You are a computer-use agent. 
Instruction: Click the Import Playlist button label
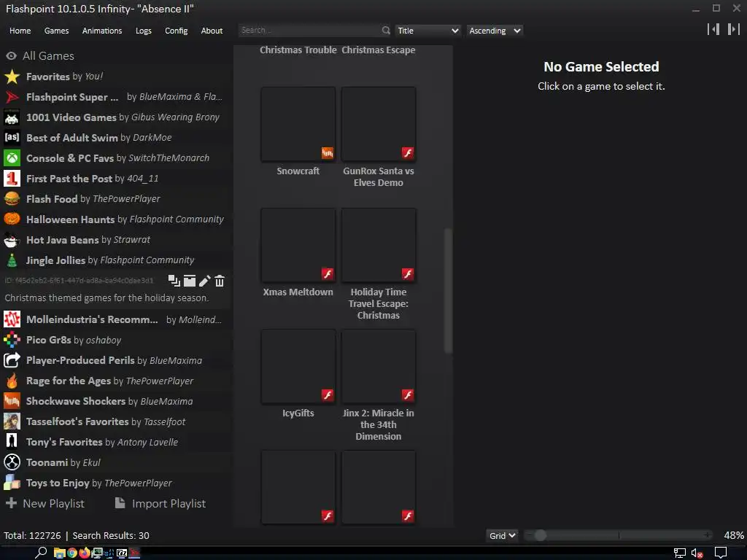(x=169, y=503)
